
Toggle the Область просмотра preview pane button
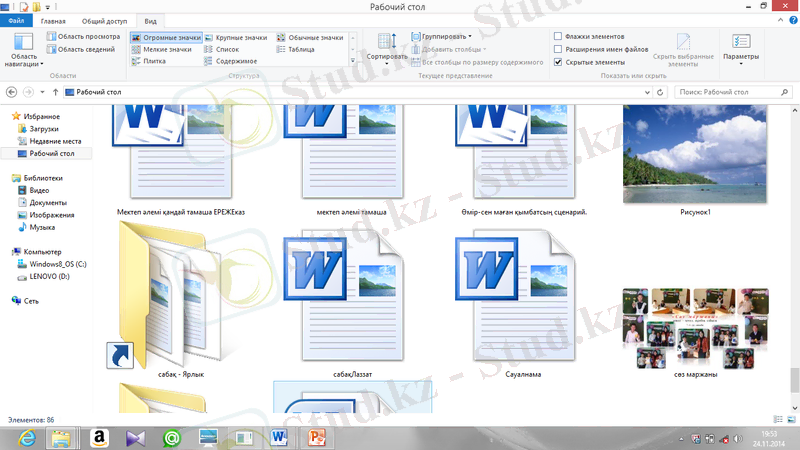pyautogui.click(x=83, y=36)
